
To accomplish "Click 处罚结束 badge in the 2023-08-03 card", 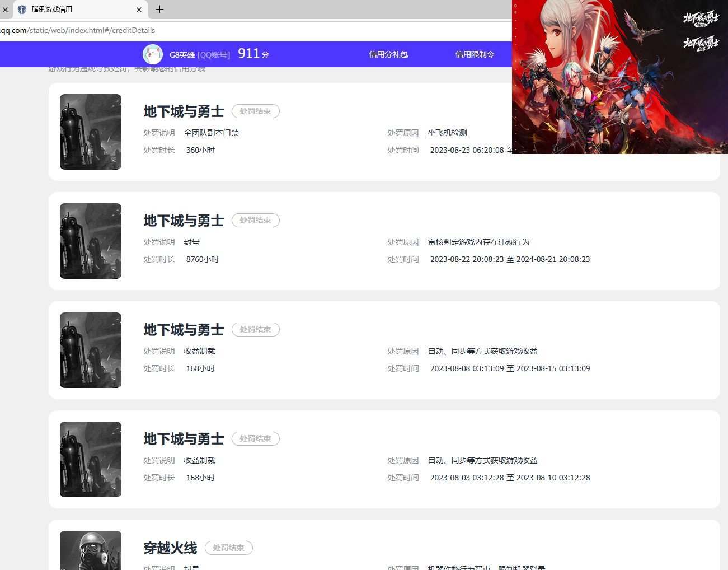I will tap(256, 439).
